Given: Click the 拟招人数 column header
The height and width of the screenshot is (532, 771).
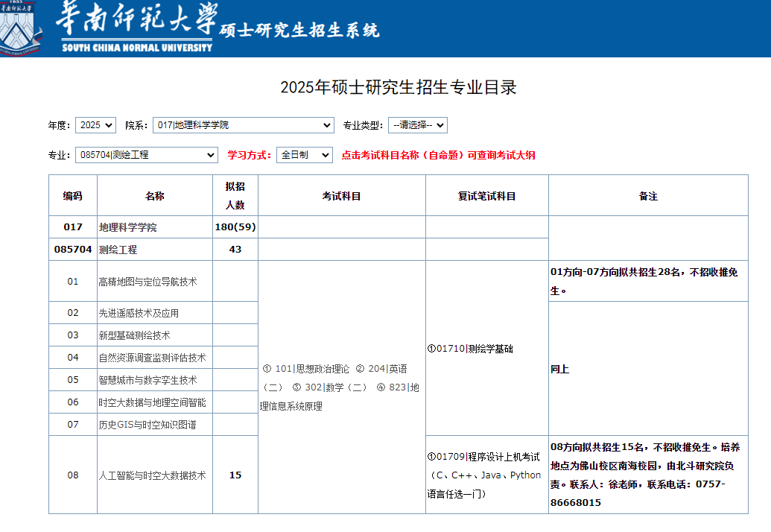Looking at the screenshot, I should click(x=235, y=196).
